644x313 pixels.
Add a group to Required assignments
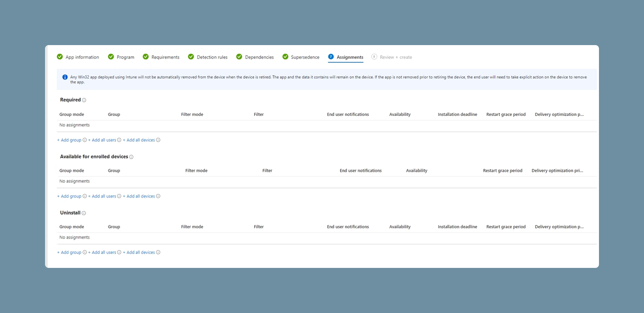coord(69,140)
